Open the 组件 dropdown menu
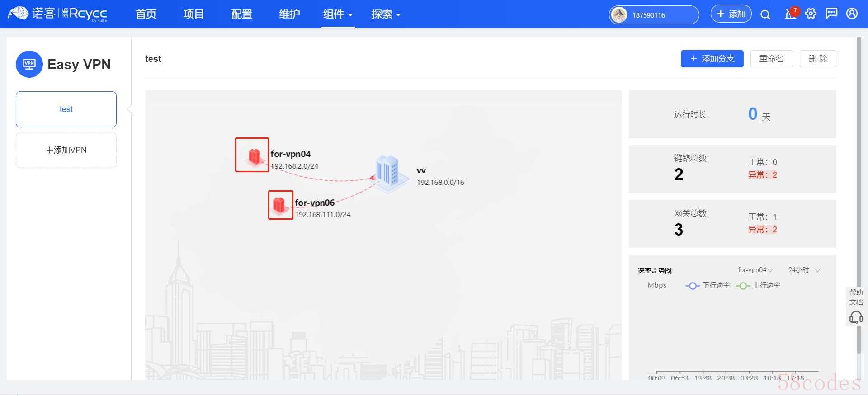868x396 pixels. (337, 14)
